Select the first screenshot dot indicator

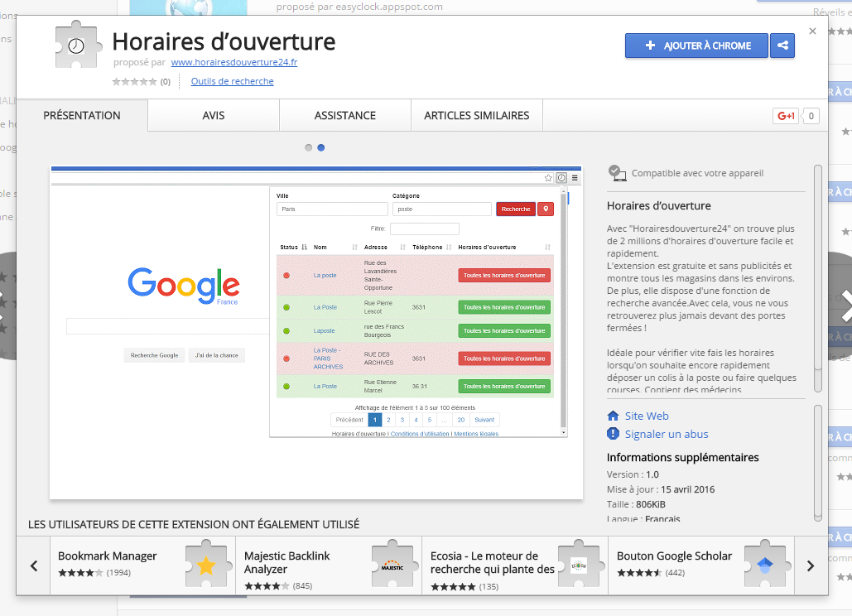[x=308, y=147]
